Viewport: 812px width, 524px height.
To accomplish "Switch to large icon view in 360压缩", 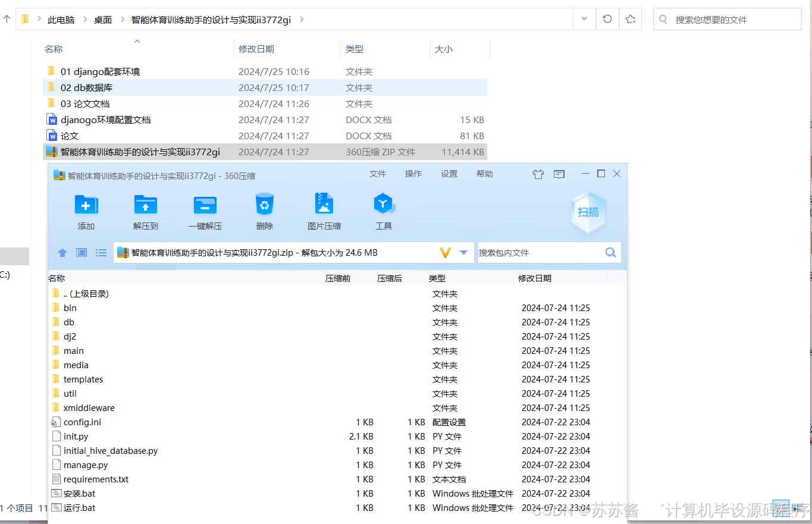I will (81, 252).
